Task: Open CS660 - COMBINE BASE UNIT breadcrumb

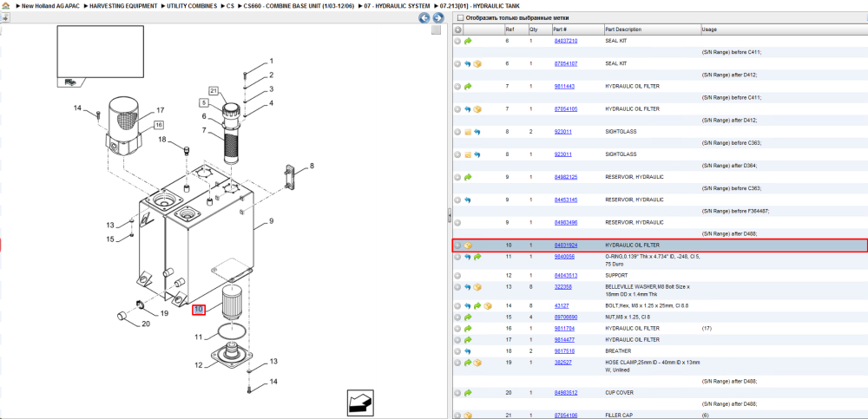Action: (x=299, y=5)
